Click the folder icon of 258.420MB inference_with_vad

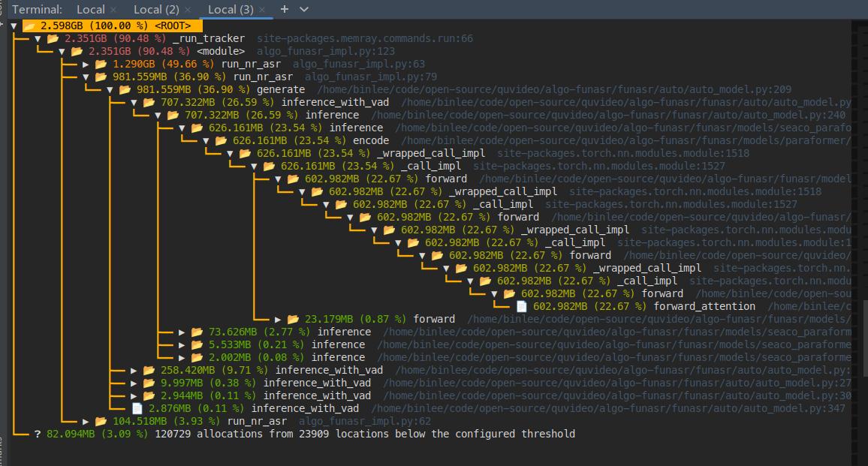click(x=149, y=370)
